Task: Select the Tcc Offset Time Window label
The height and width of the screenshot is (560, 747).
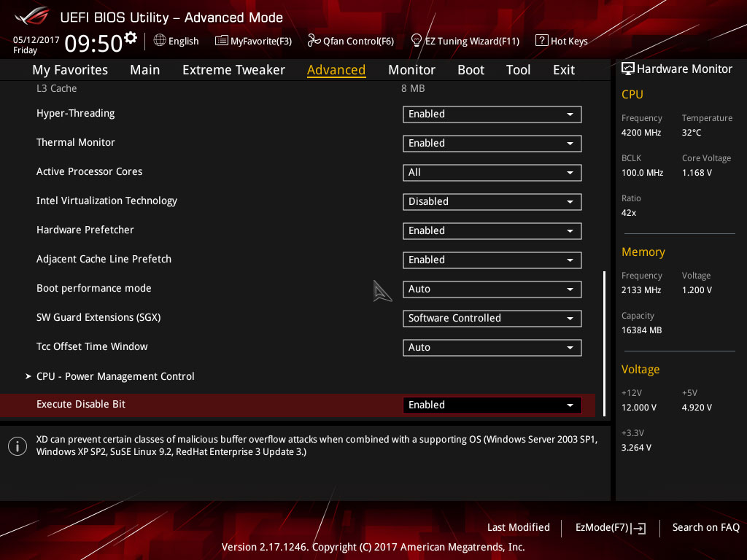Action: (x=92, y=346)
